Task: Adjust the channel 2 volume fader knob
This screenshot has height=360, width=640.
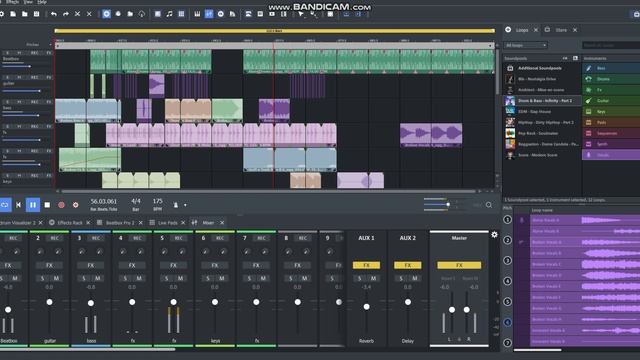Action: click(49, 302)
